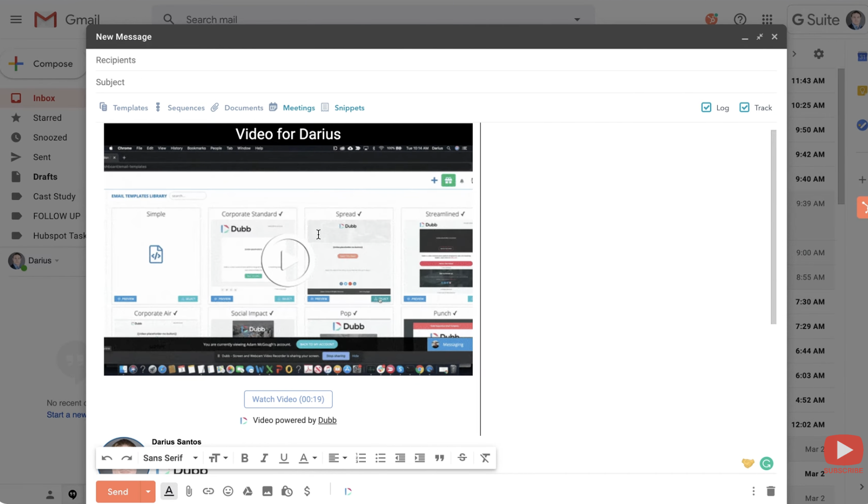
Task: Toggle bold formatting
Action: pyautogui.click(x=244, y=457)
